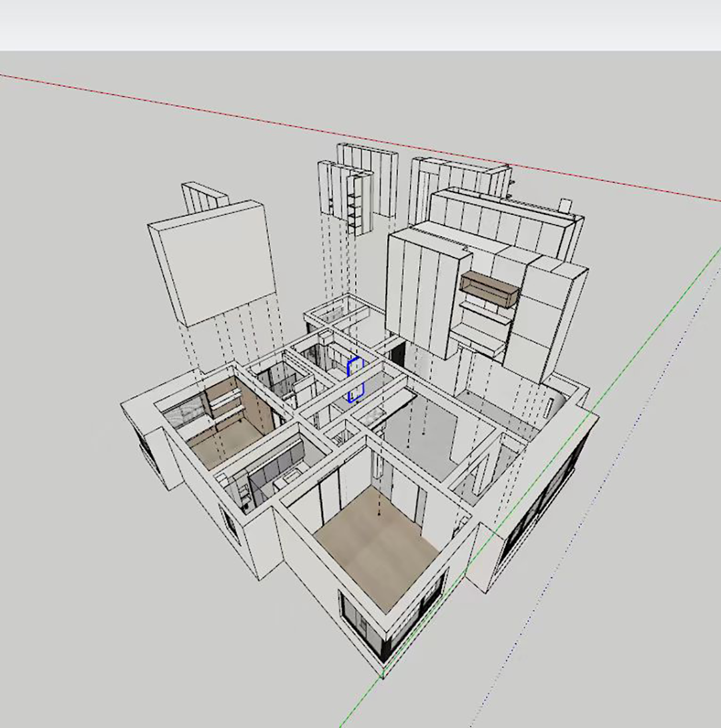
Task: Select the large flat lifted panel on left
Action: [212, 262]
